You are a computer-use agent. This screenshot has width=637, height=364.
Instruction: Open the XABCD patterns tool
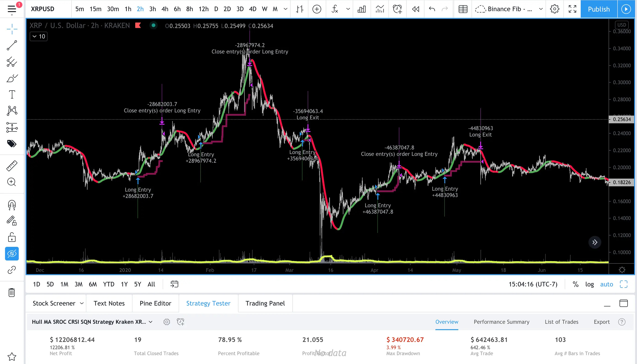[x=12, y=111]
